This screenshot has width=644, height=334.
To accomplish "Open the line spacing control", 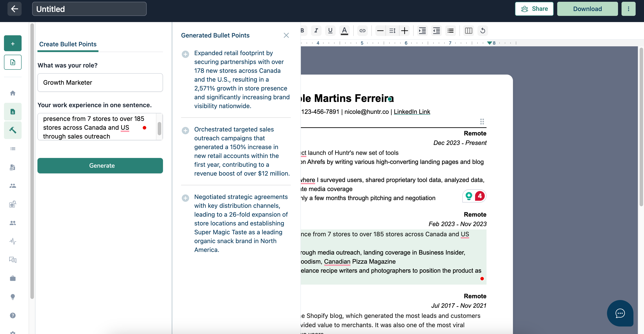I will point(392,30).
